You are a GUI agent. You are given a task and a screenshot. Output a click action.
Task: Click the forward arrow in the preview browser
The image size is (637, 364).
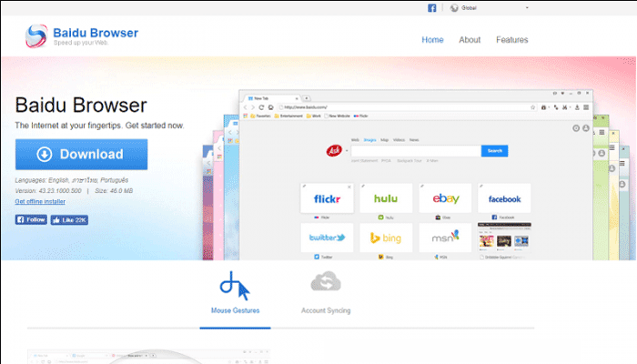pyautogui.click(x=253, y=107)
